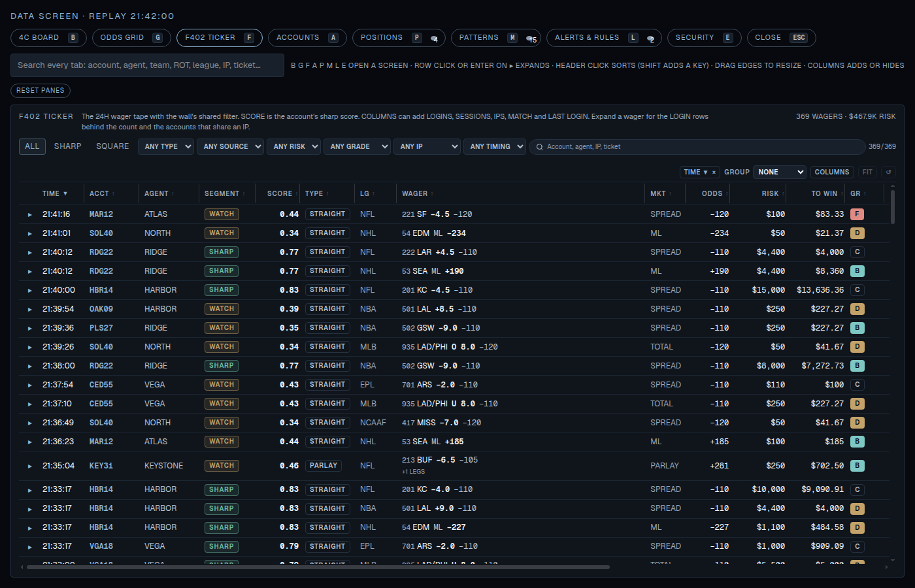Viewport: 915px width, 588px height.
Task: Expand the 21:37:54 CED55 wager row
Action: [30, 385]
